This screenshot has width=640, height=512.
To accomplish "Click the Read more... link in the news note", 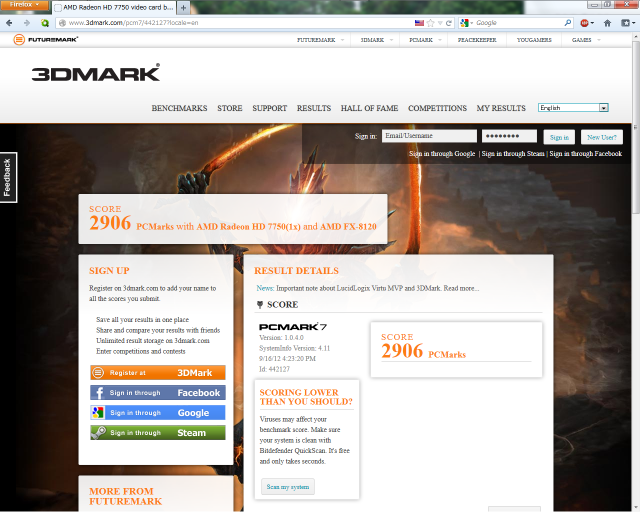I will coord(461,288).
